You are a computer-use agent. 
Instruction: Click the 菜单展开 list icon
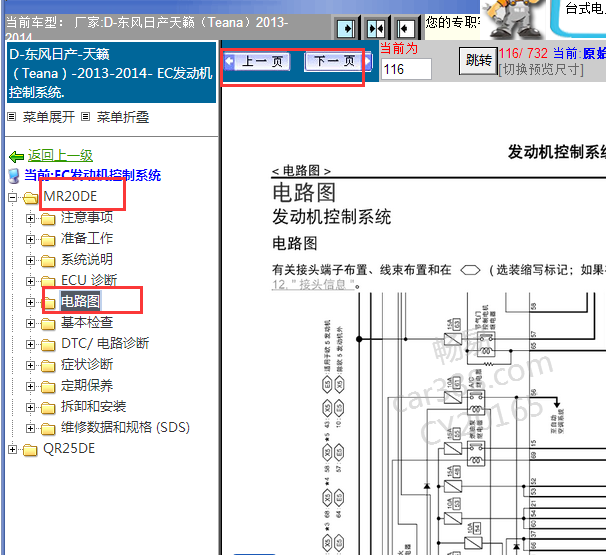12,116
